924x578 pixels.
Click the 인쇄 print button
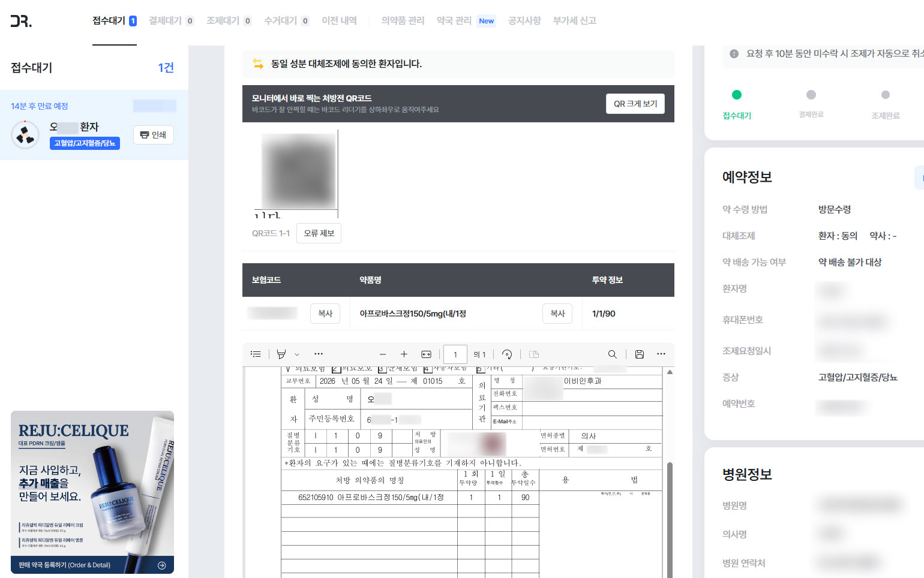(x=154, y=135)
